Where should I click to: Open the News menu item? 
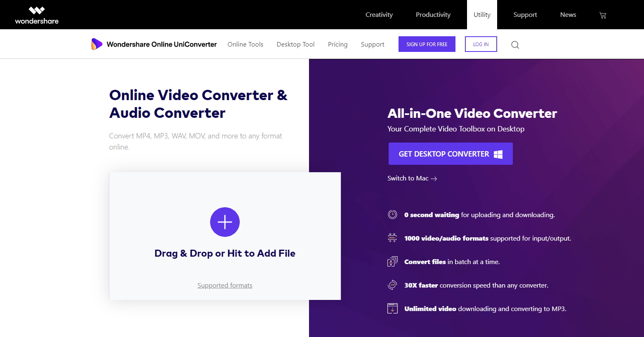[568, 15]
